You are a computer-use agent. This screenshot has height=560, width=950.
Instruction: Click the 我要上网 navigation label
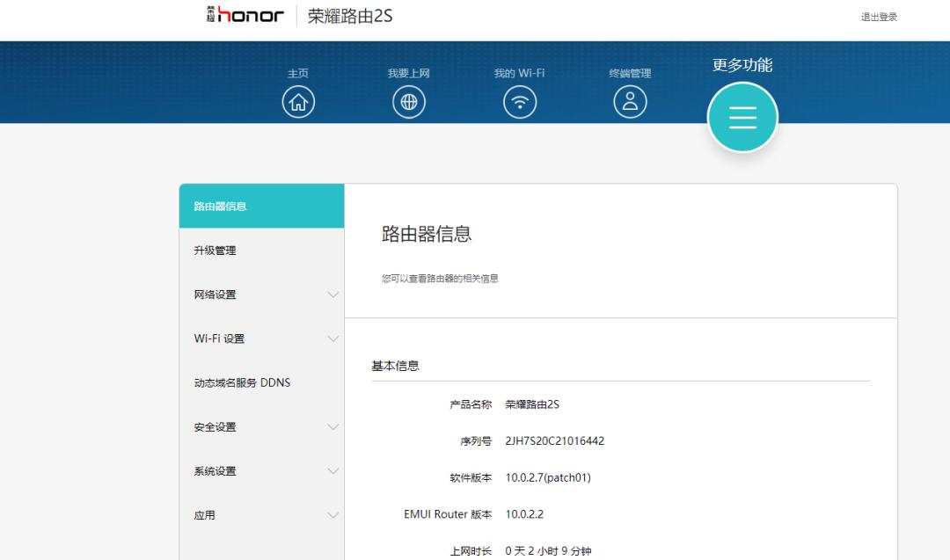(408, 73)
